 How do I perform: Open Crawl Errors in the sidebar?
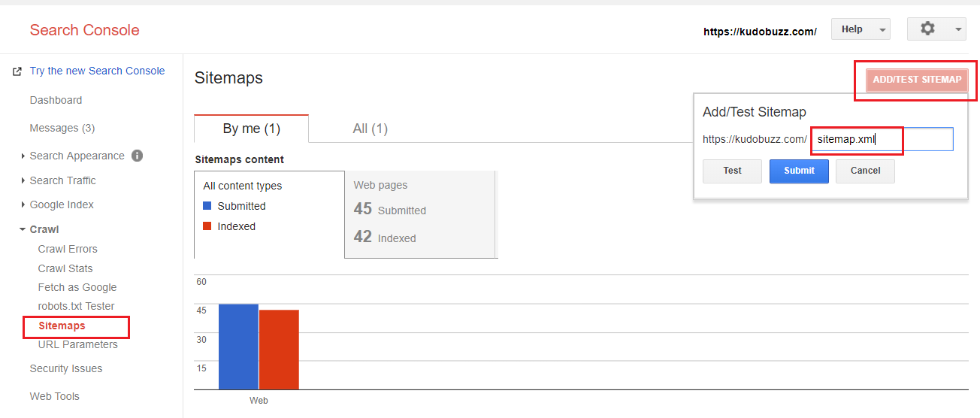pyautogui.click(x=68, y=249)
